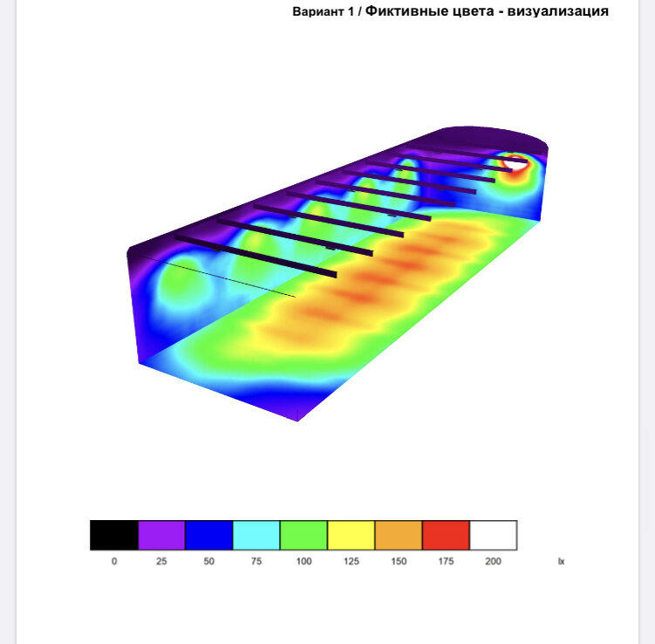
Task: Click the green legend swatch for 100 lx
Action: [x=304, y=535]
